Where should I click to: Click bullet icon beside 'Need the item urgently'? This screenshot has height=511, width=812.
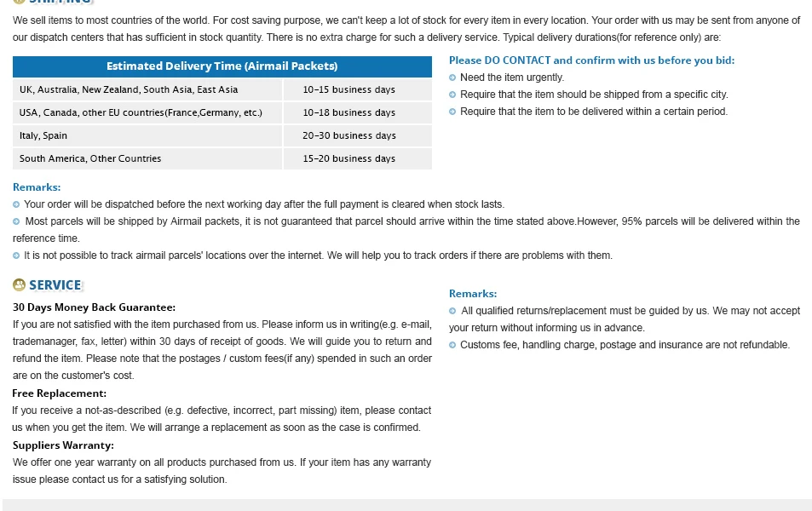pos(452,78)
